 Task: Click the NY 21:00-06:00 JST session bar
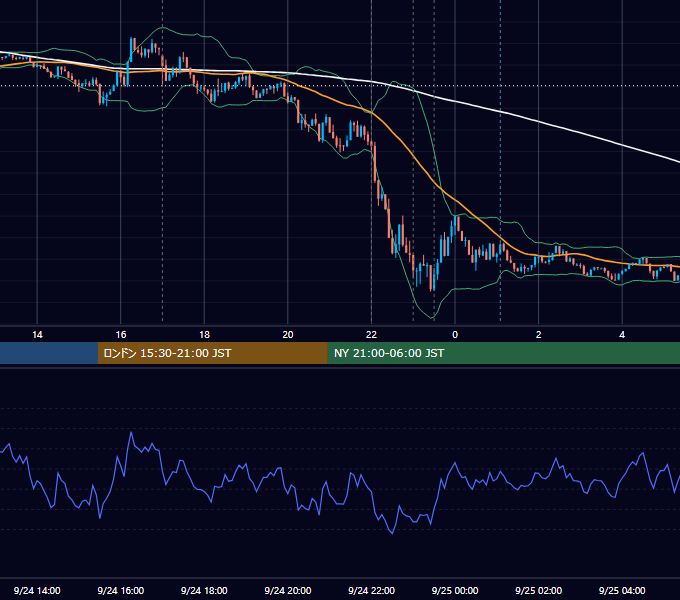pos(503,353)
